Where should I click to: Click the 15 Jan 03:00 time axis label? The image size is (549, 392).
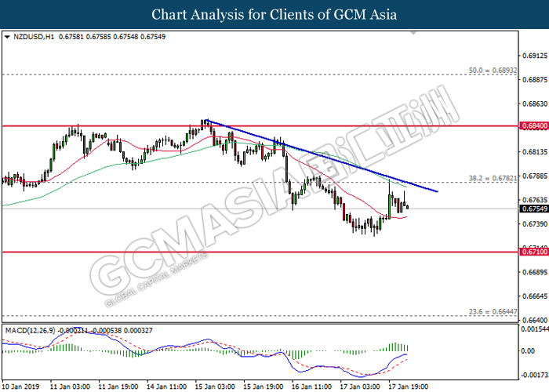coord(215,387)
